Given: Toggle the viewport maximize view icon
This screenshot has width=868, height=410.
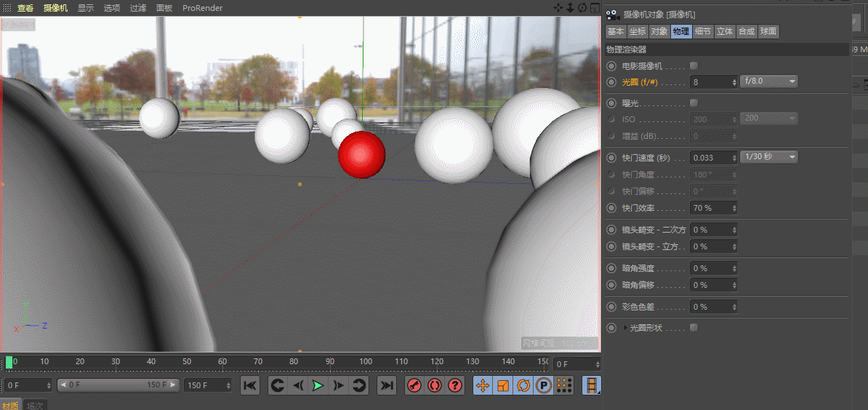Looking at the screenshot, I should coord(595,8).
